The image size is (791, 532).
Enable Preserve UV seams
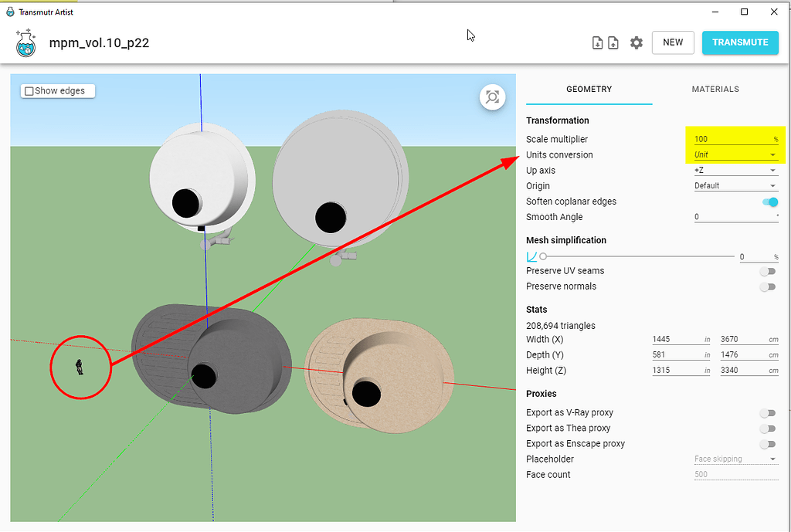click(767, 271)
